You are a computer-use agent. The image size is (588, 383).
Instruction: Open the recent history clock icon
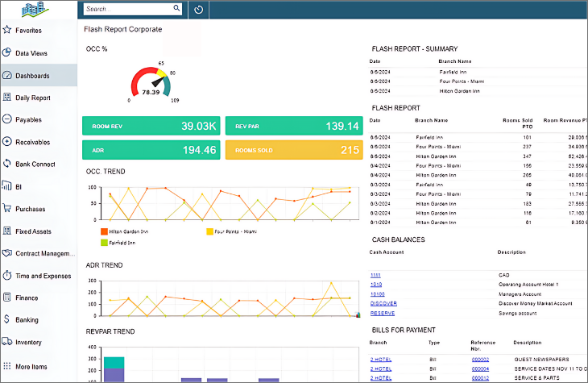198,10
